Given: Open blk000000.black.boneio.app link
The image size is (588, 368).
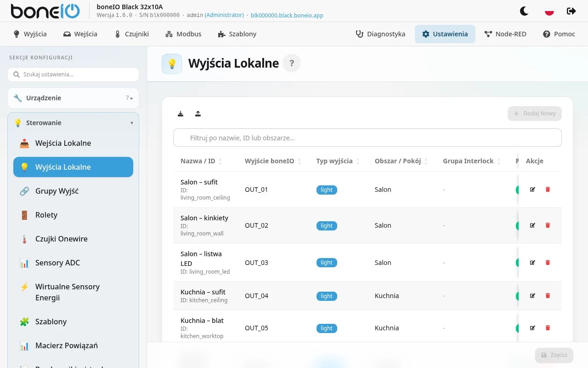Looking at the screenshot, I should (x=287, y=15).
